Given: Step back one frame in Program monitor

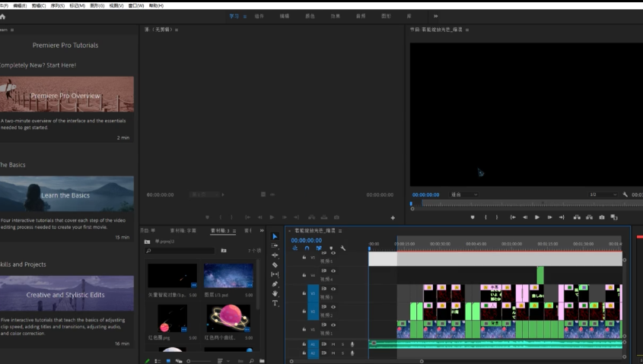Looking at the screenshot, I should pos(525,217).
